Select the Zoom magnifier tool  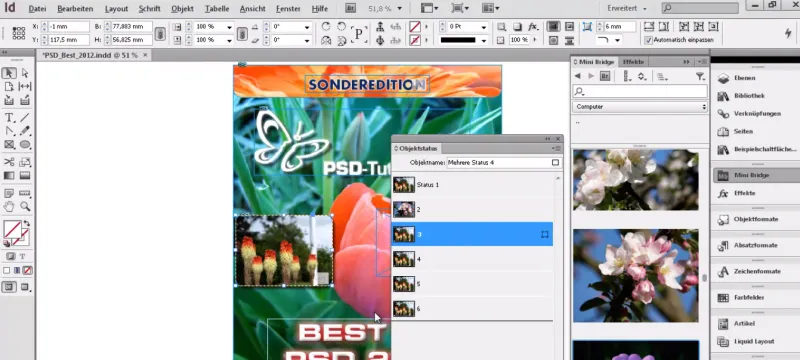point(25,207)
